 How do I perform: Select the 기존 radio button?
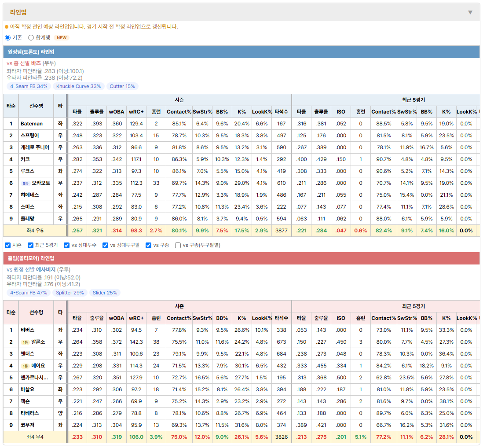8,37
